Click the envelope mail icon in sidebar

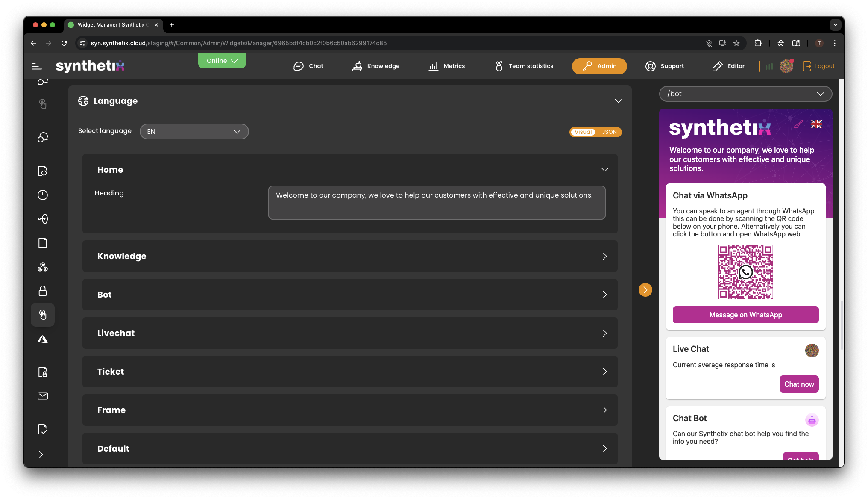pos(43,396)
